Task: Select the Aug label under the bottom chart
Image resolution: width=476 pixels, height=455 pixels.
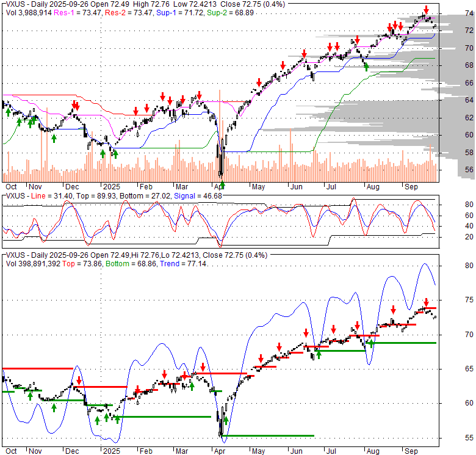Action: pos(373,451)
